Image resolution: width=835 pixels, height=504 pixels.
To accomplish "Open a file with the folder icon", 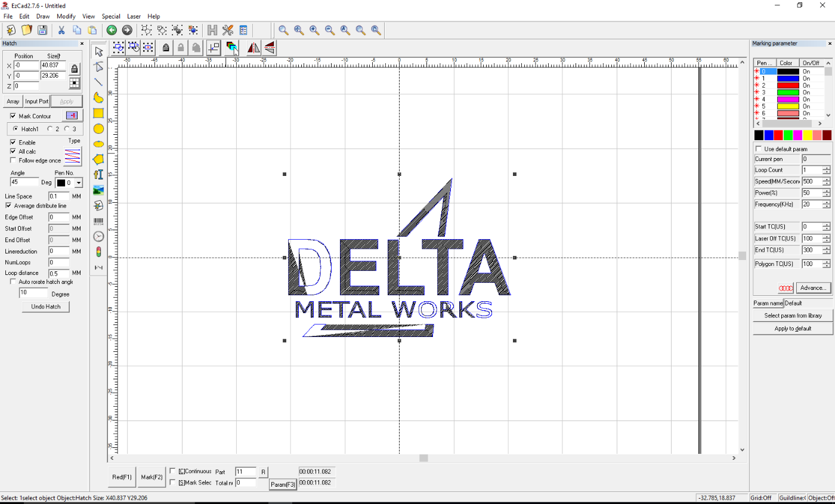I will (26, 30).
